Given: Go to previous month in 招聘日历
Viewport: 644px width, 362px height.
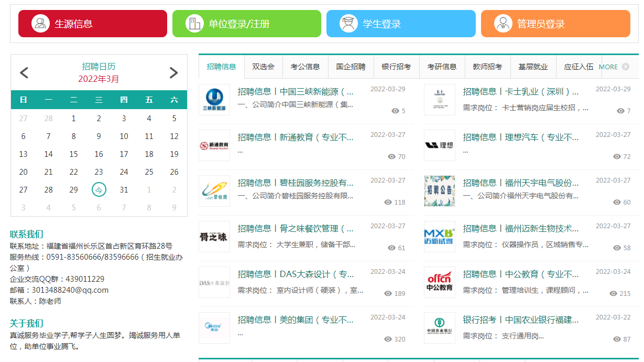Looking at the screenshot, I should tap(24, 73).
